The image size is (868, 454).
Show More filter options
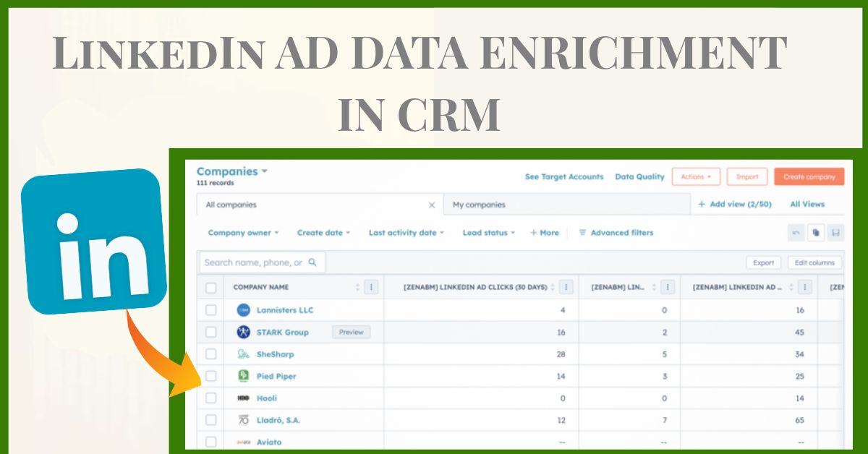point(545,233)
